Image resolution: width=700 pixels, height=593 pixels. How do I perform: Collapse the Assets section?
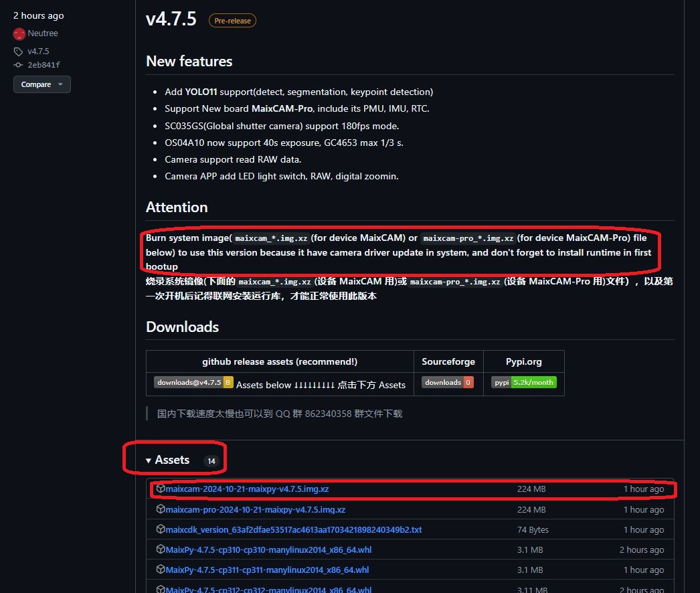tap(167, 460)
